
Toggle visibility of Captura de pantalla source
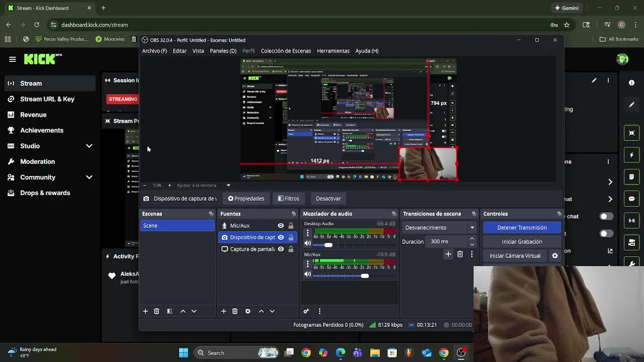click(281, 249)
